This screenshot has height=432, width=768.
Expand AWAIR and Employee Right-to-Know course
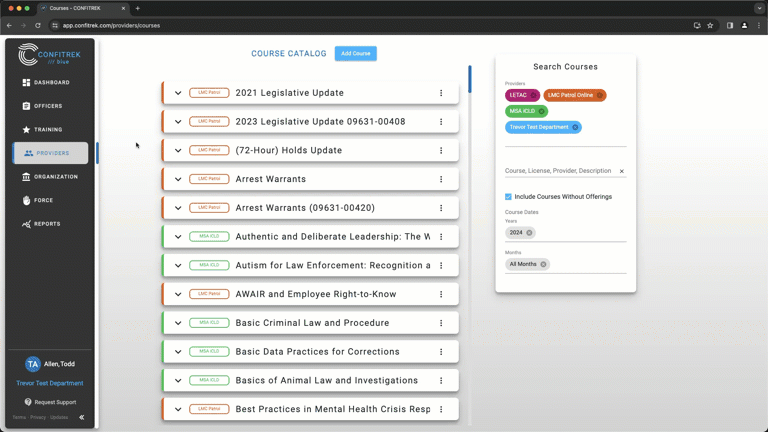(x=178, y=294)
